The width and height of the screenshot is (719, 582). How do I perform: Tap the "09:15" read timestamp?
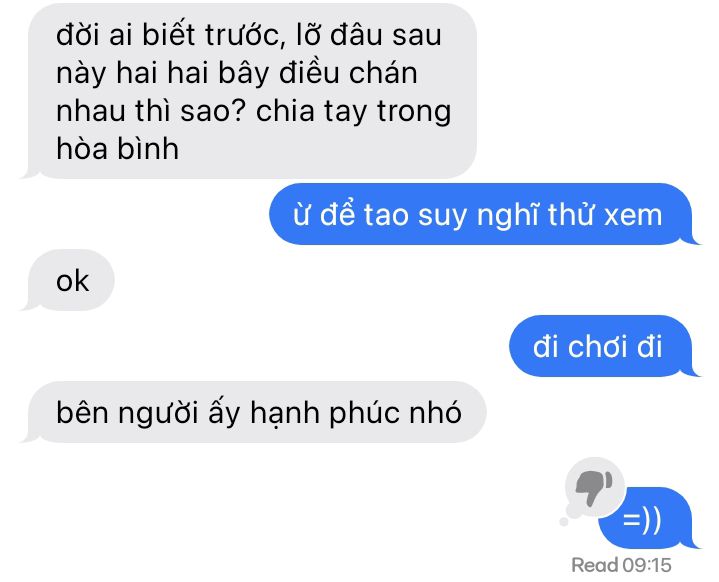pyautogui.click(x=646, y=565)
